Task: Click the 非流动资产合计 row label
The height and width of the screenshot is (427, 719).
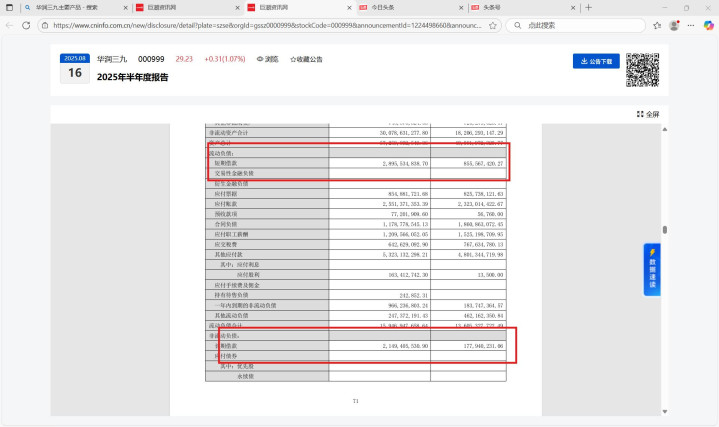Action: [228, 133]
